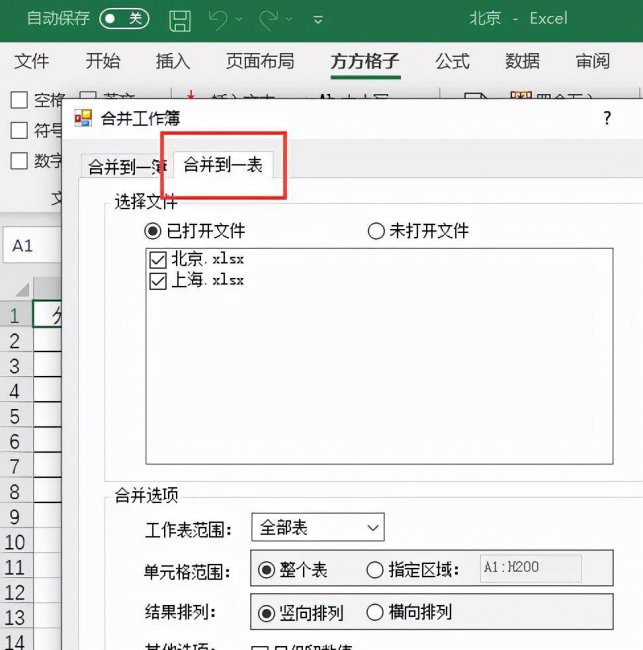This screenshot has width=643, height=650.
Task: Check the 符号 checkbox in ribbon
Action: point(19,130)
